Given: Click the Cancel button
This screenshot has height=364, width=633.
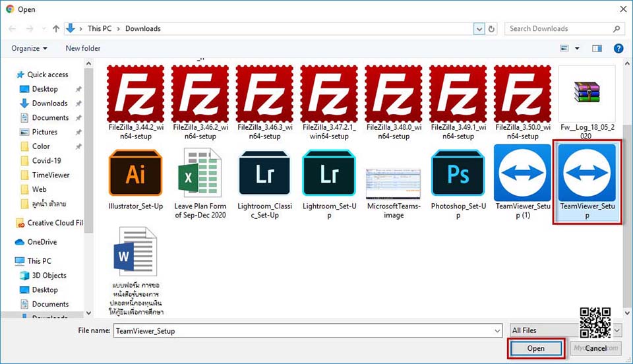Looking at the screenshot, I should tap(595, 349).
